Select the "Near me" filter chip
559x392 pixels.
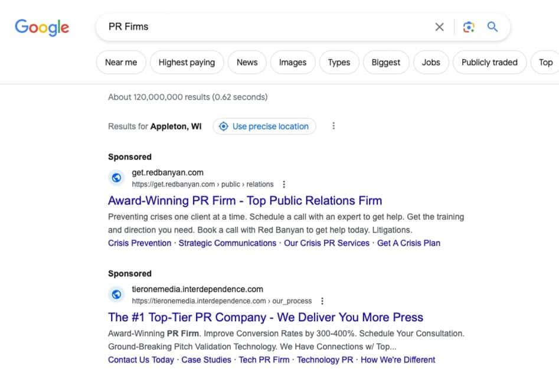(x=121, y=63)
